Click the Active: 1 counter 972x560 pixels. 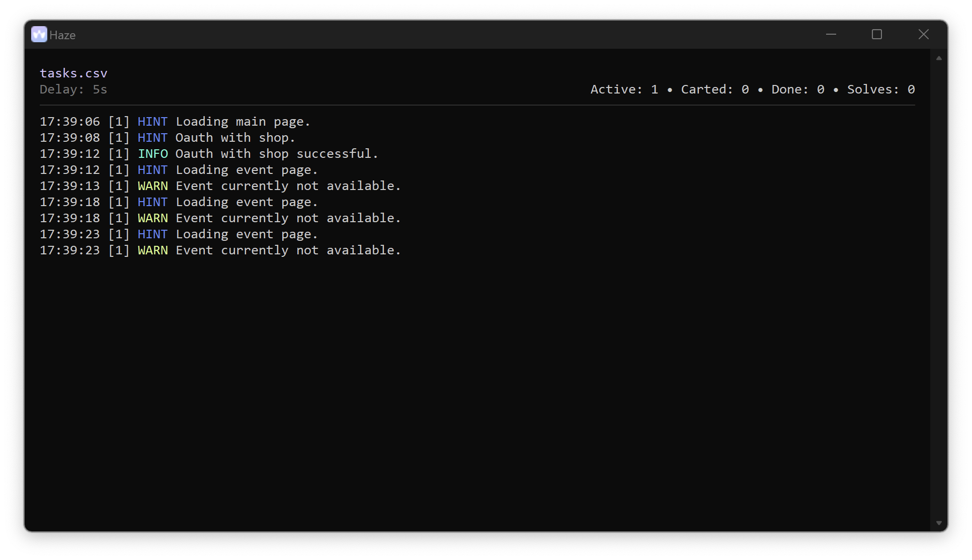[x=624, y=89]
